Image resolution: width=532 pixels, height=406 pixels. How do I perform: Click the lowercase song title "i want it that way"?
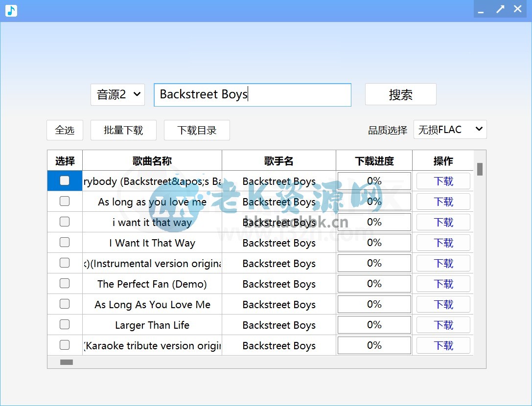coord(152,223)
